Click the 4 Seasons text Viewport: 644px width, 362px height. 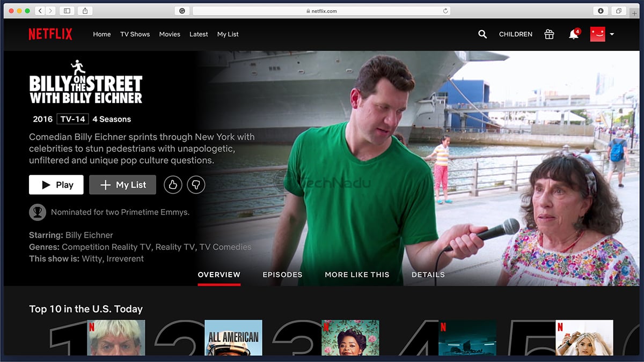click(x=112, y=119)
